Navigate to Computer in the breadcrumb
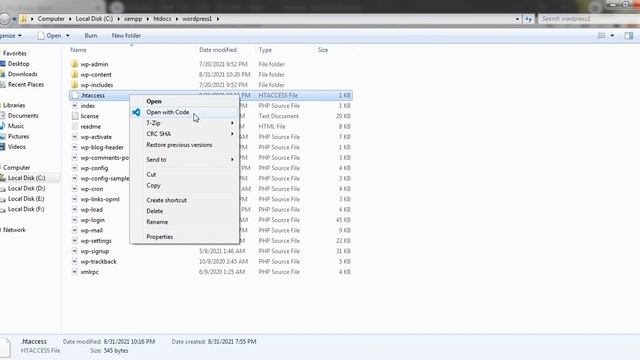The width and height of the screenshot is (640, 360). click(x=51, y=19)
